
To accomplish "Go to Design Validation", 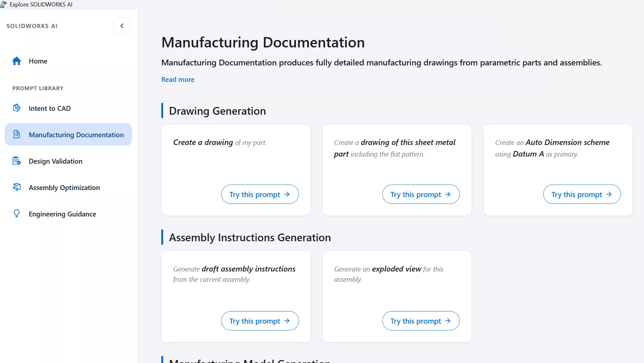I will (68, 161).
